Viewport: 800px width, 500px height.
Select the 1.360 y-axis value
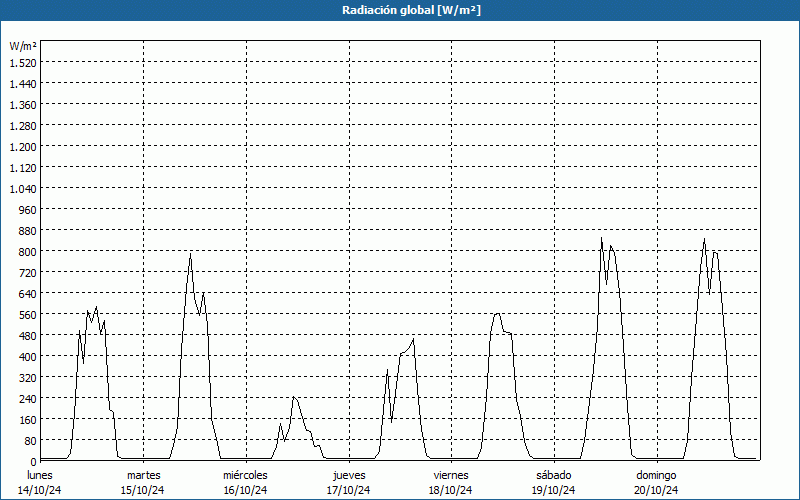tap(23, 105)
